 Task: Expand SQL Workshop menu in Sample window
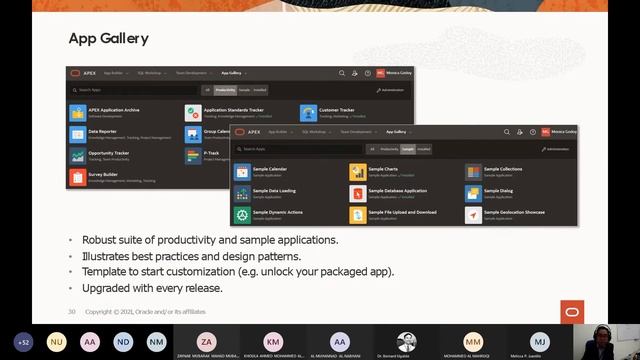[x=316, y=132]
